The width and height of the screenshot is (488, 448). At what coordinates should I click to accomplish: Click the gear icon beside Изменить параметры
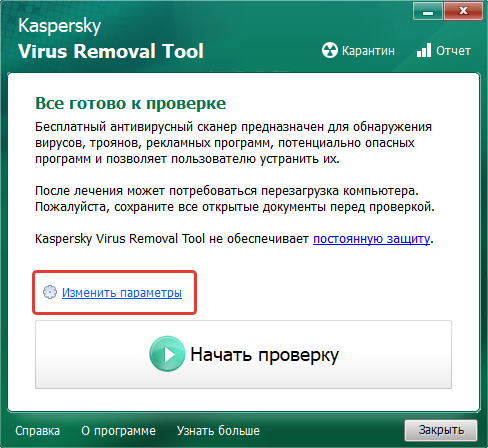(x=50, y=292)
